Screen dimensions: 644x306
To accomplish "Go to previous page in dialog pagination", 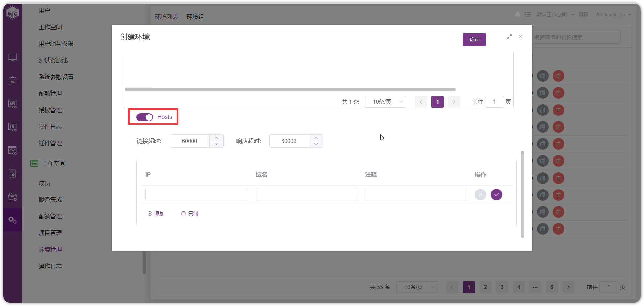I will click(x=421, y=102).
